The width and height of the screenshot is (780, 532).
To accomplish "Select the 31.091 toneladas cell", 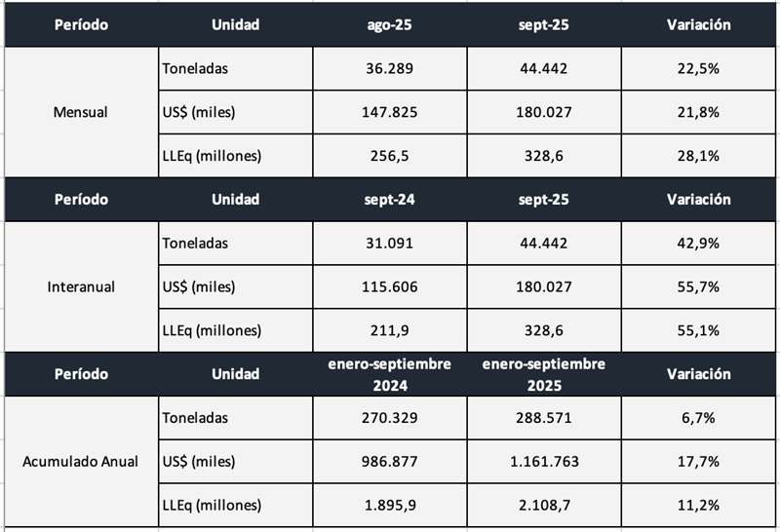I will pyautogui.click(x=390, y=244).
